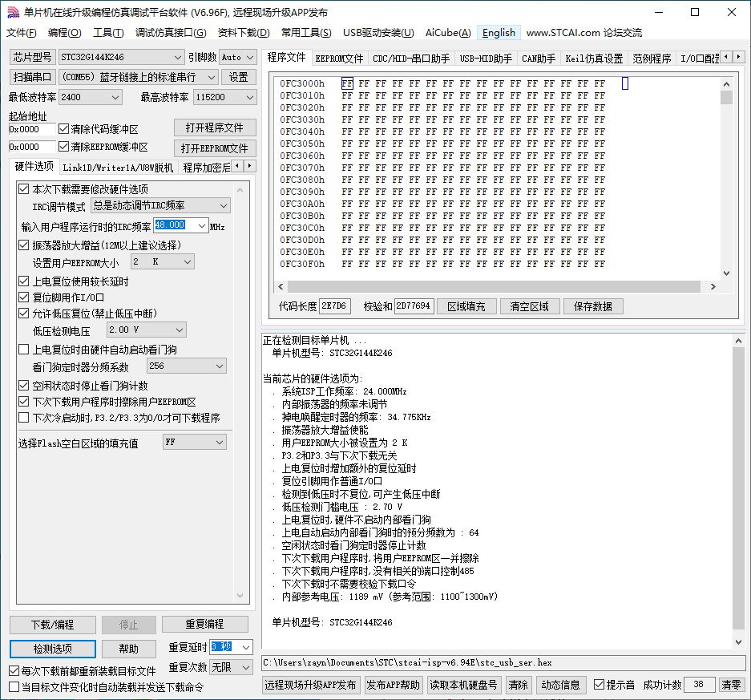Click the 下载/编程 programming button
This screenshot has width=751, height=700.
pyautogui.click(x=51, y=624)
